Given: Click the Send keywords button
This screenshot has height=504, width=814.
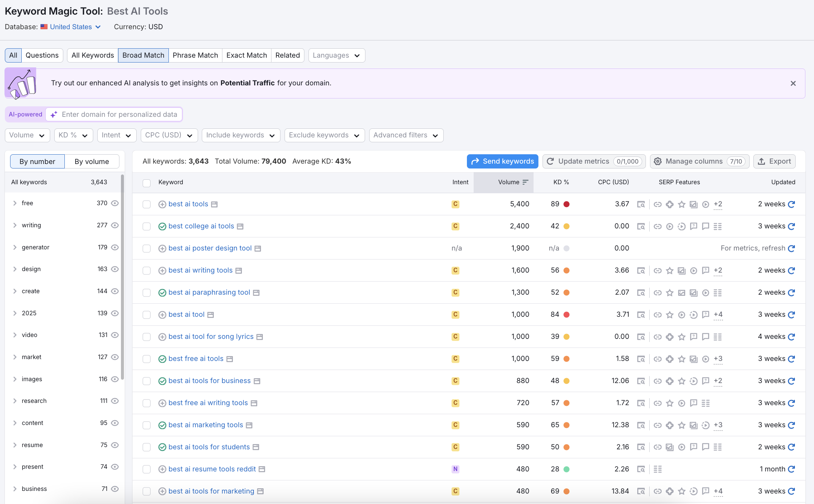Looking at the screenshot, I should (502, 161).
